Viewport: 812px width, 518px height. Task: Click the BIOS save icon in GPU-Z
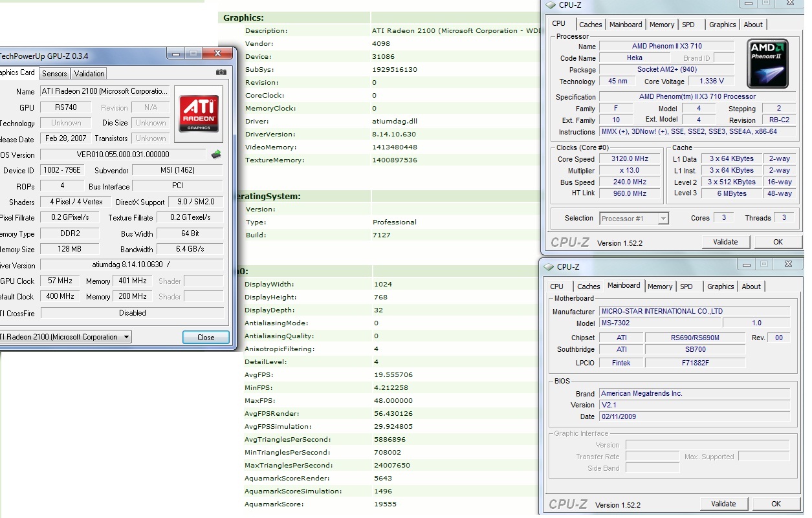(x=216, y=155)
